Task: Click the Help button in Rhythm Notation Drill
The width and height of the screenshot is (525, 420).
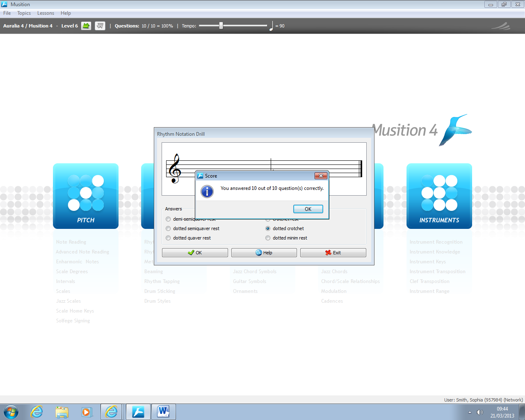Action: [x=264, y=253]
